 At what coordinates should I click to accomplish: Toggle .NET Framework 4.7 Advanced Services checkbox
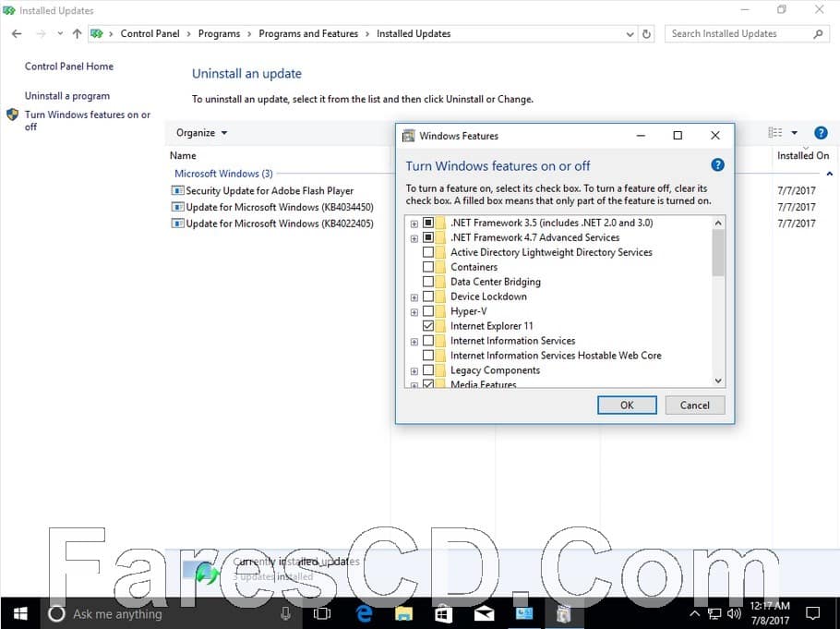428,236
